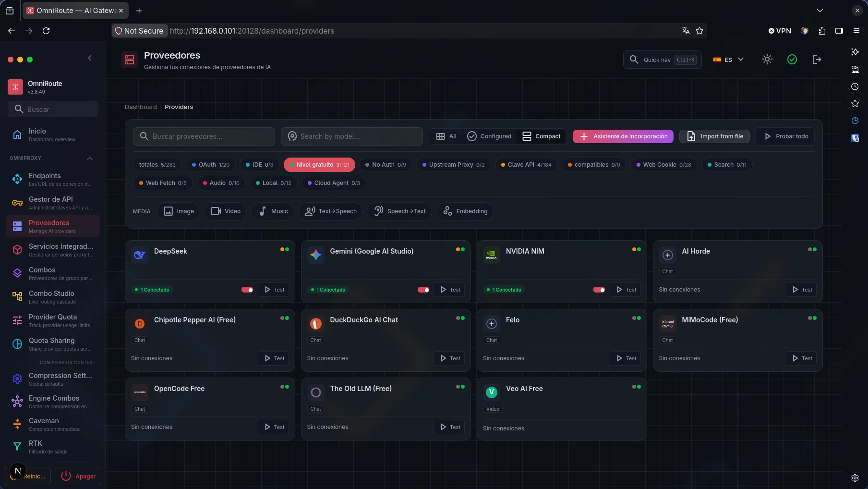This screenshot has width=868, height=489.
Task: Click browser translate page icon
Action: (x=686, y=31)
